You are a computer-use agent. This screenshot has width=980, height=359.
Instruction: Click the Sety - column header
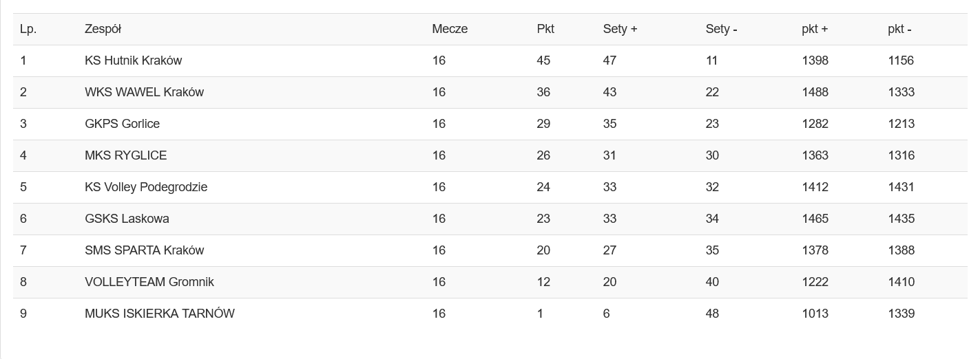(721, 29)
